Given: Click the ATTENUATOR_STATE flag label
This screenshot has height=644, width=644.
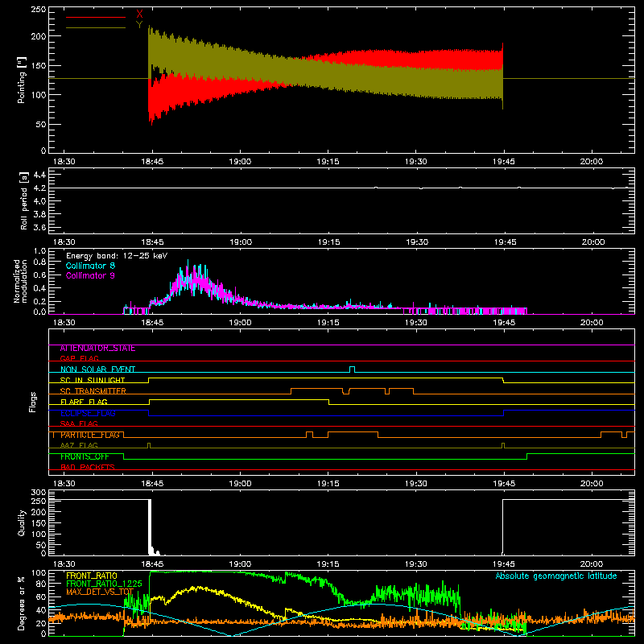Looking at the screenshot, I should click(97, 349).
